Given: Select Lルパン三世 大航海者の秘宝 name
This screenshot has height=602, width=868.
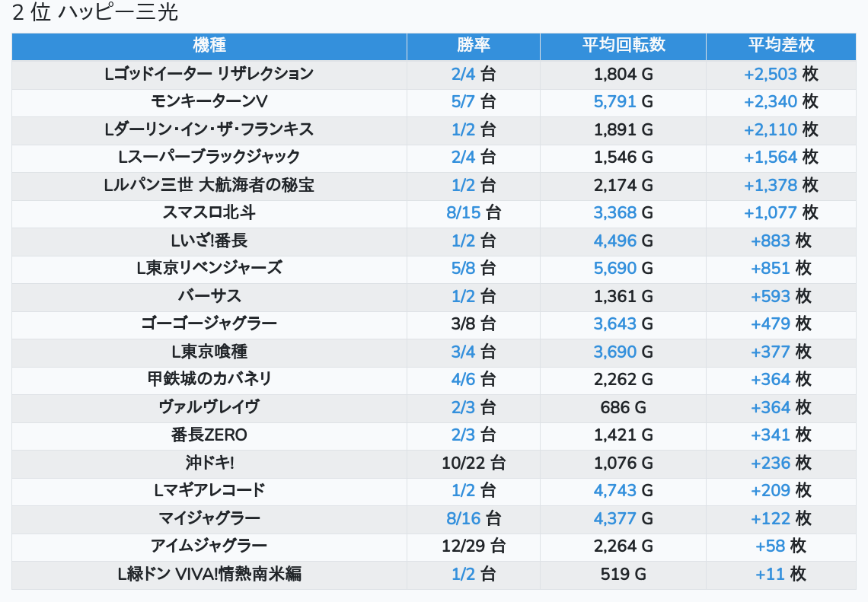Looking at the screenshot, I should [209, 185].
